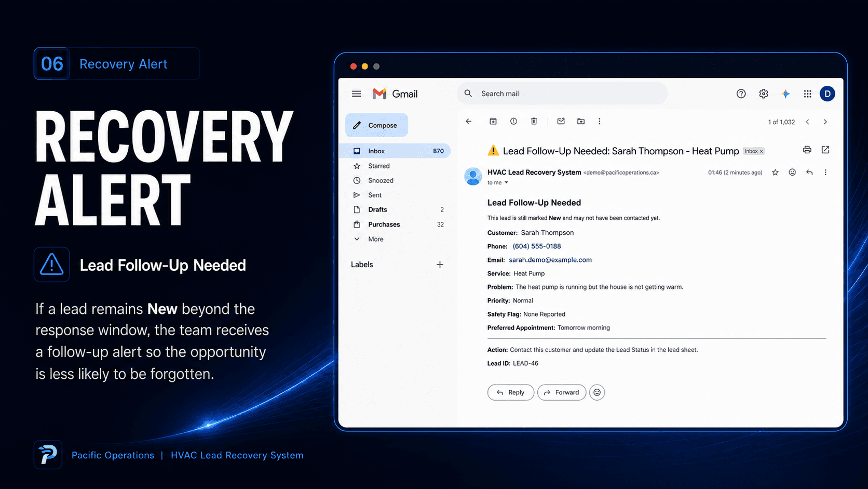Click '1 of 1,032' counter text
Screen dimensions: 868x489
(781, 122)
